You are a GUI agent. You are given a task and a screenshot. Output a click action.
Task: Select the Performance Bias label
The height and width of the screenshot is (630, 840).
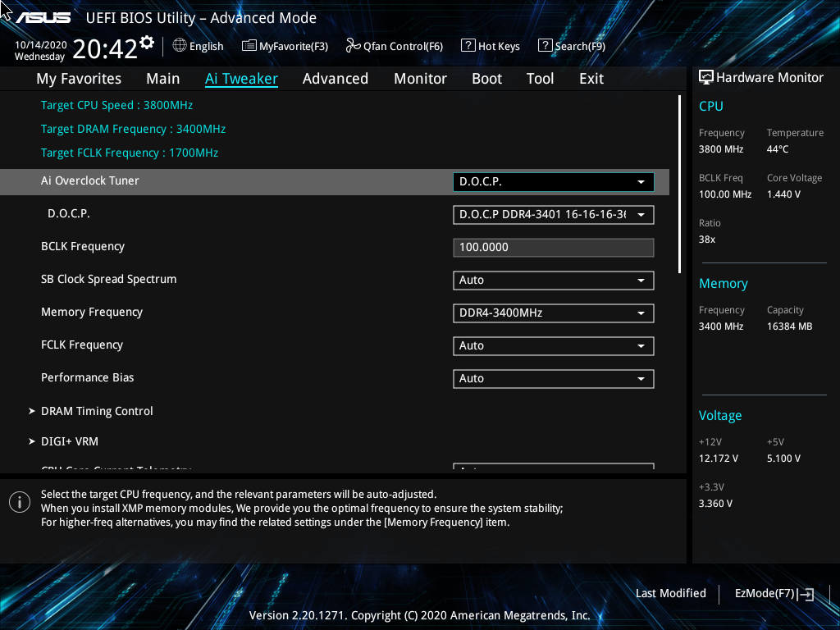point(87,377)
